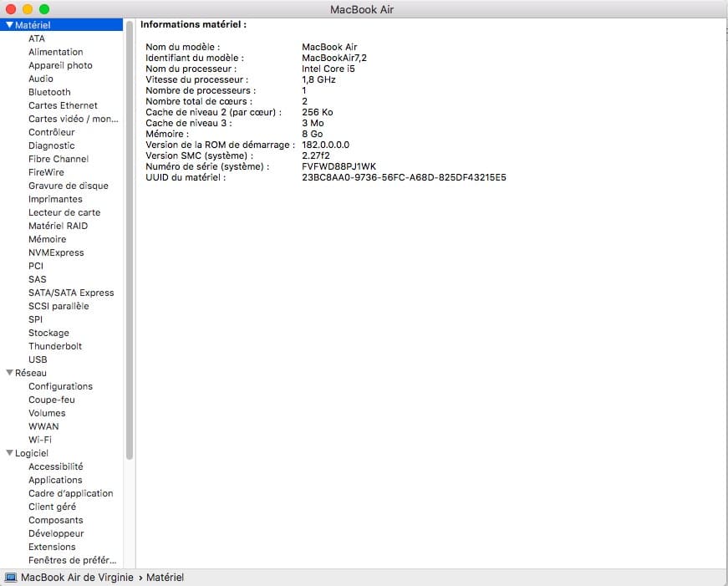Screen dimensions: 728x586
Task: Open the Appareil photo section
Action: pos(60,65)
